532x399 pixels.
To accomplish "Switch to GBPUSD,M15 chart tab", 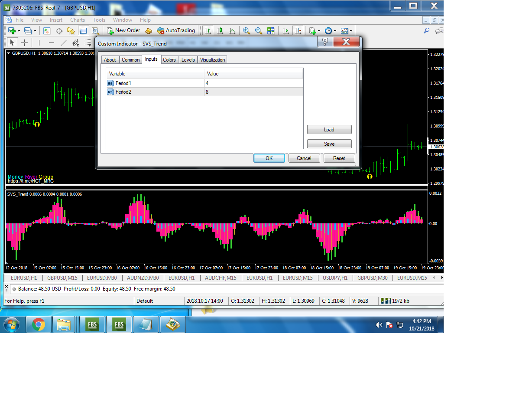I will click(62, 278).
